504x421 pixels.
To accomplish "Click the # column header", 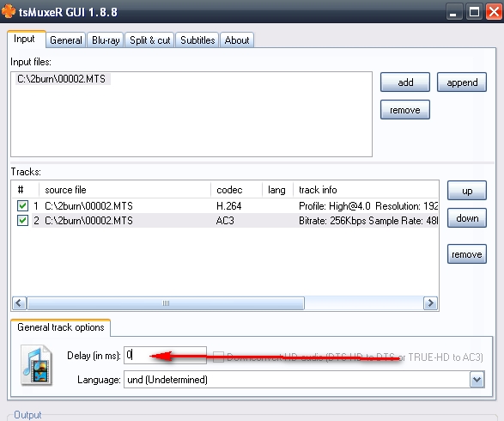I will click(26, 190).
